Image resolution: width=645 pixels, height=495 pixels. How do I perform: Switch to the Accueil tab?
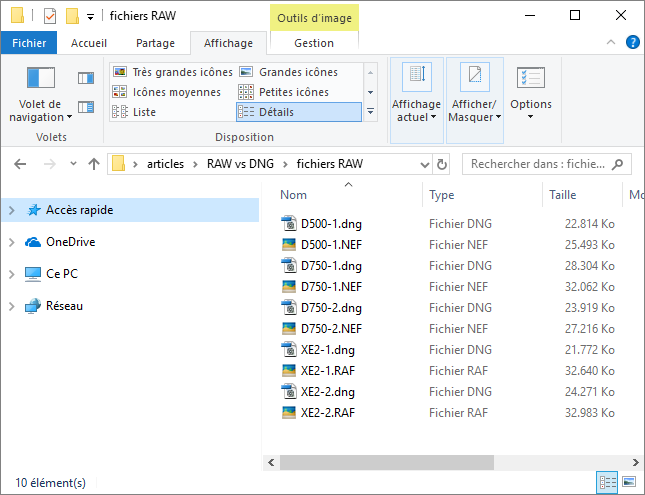[89, 43]
